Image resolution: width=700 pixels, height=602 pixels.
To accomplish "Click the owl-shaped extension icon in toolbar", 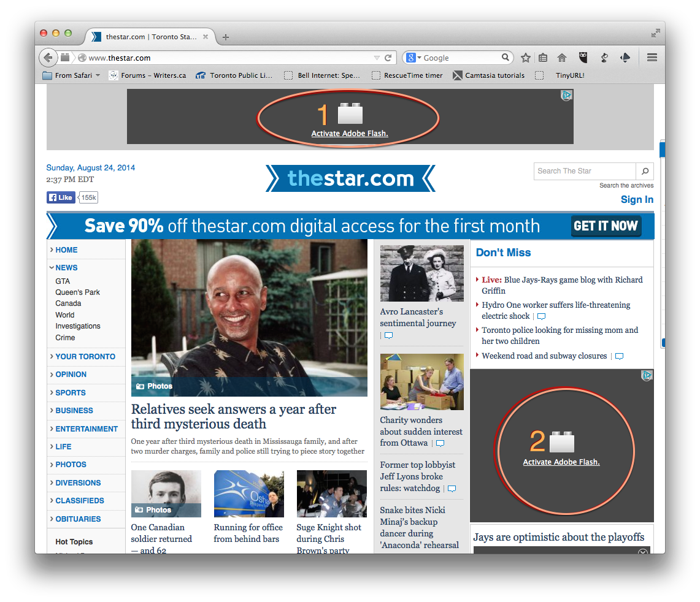I will point(583,57).
